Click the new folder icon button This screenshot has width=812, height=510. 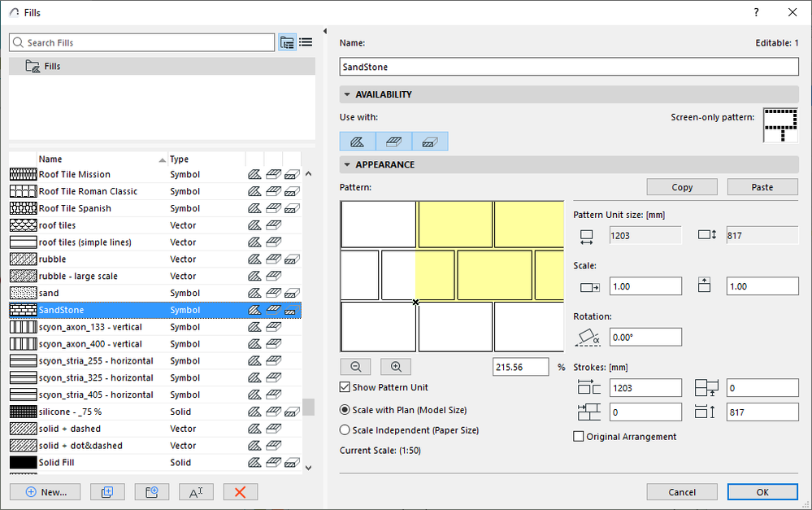pyautogui.click(x=151, y=491)
